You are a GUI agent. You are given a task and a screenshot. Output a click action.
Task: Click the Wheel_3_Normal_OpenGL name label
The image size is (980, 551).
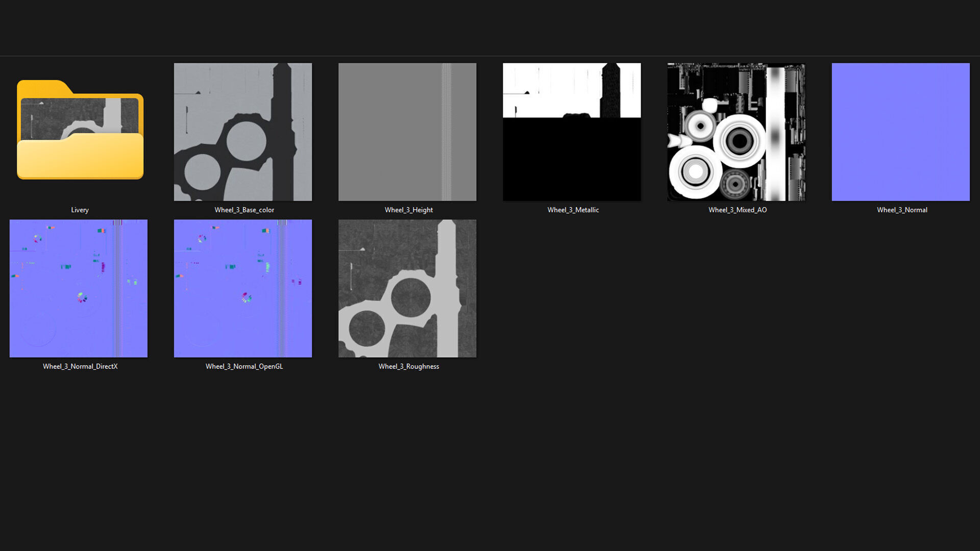244,366
